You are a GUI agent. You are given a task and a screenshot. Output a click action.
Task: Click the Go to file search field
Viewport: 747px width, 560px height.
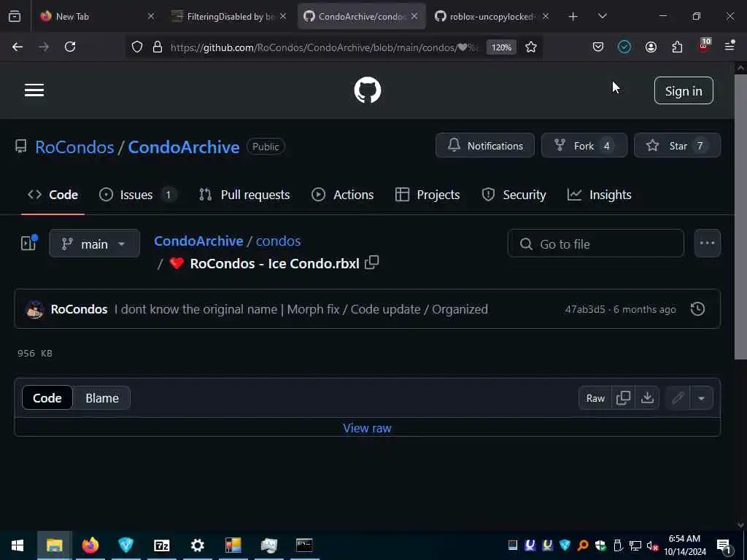tap(595, 244)
